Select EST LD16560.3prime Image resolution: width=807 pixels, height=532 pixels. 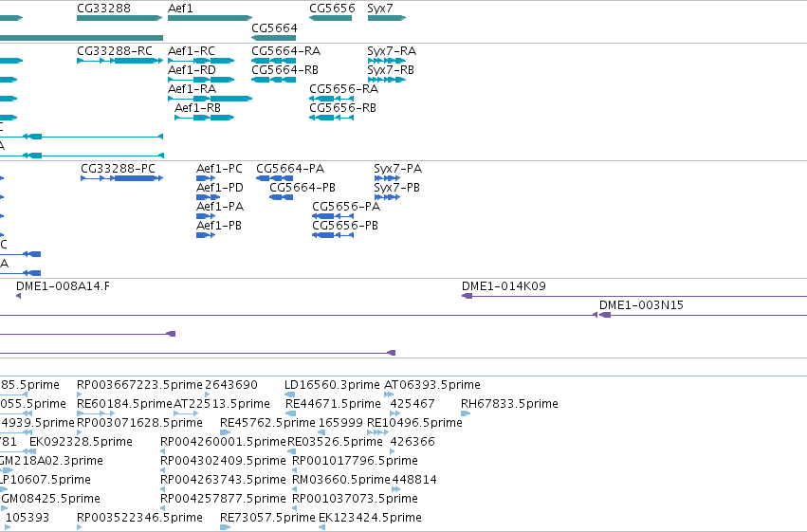pyautogui.click(x=332, y=385)
